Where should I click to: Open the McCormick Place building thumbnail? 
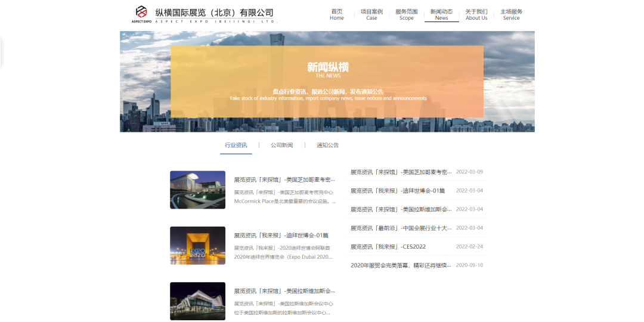point(197,190)
